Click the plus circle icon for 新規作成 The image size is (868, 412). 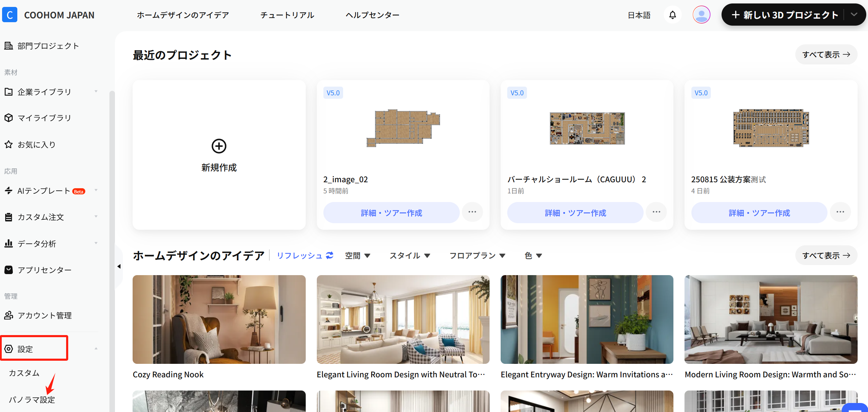(219, 146)
